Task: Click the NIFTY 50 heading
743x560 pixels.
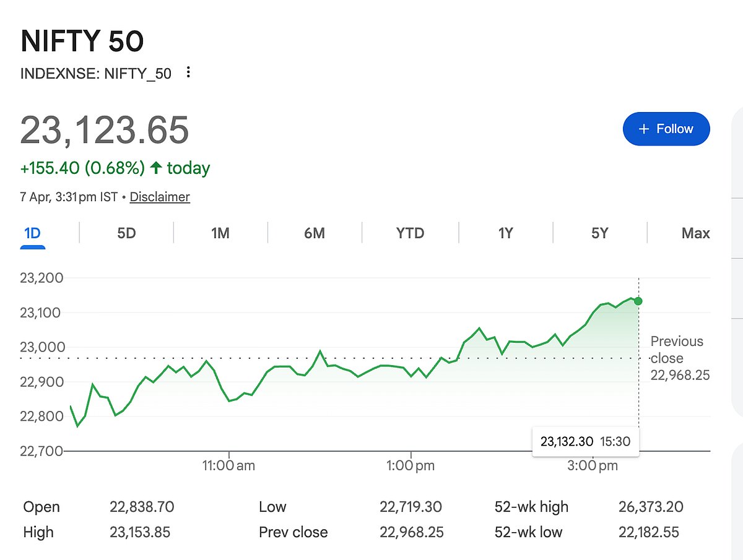Action: coord(82,41)
